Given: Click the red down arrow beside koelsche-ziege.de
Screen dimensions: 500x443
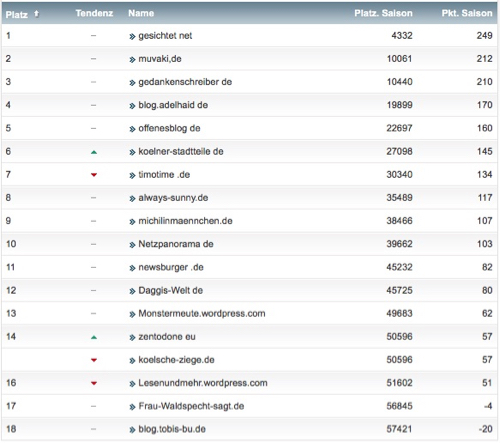Looking at the screenshot, I should tap(94, 360).
